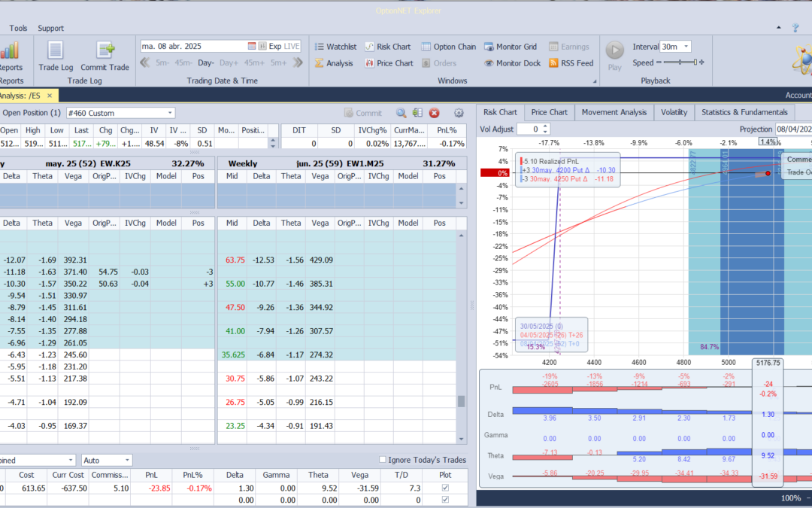Open the Price Chart window from the ribbon
Viewport: 812px width, 508px height.
[x=389, y=63]
